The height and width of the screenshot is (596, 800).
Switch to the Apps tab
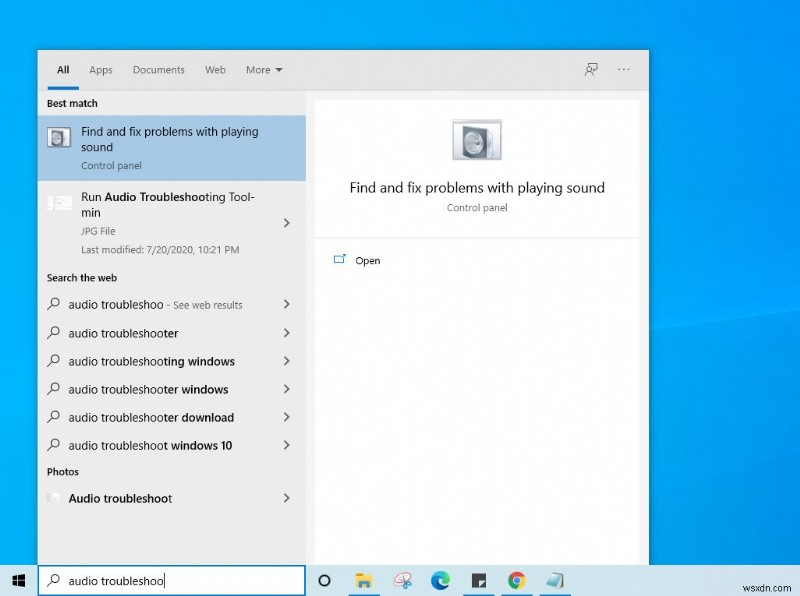(100, 70)
